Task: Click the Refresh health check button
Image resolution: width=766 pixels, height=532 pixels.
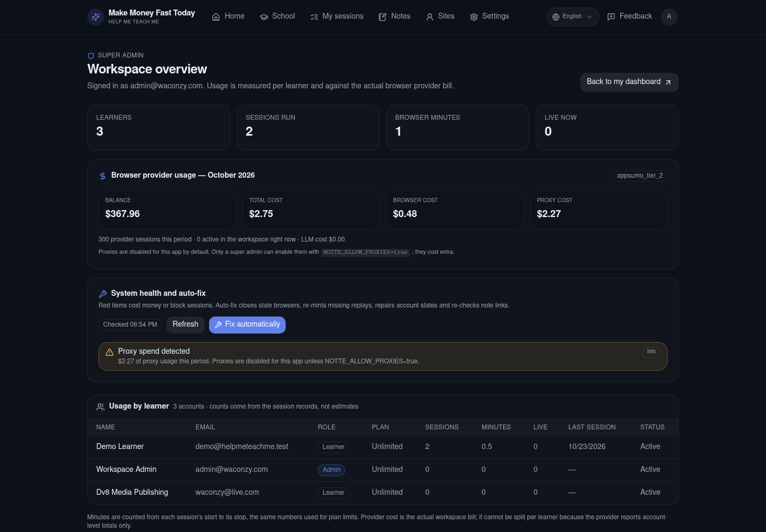Action: [x=185, y=325]
